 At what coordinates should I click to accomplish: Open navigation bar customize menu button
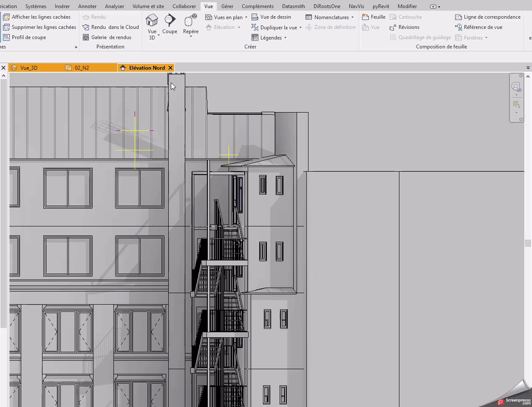click(521, 120)
